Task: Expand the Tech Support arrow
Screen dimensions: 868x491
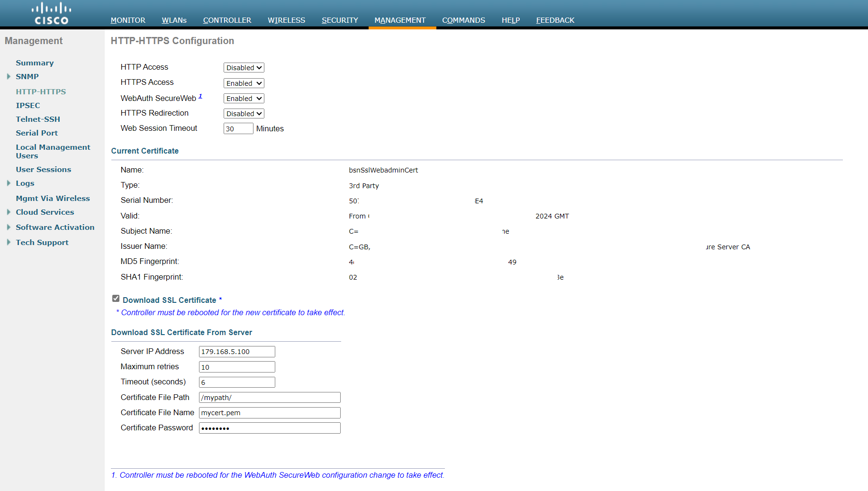Action: 9,242
